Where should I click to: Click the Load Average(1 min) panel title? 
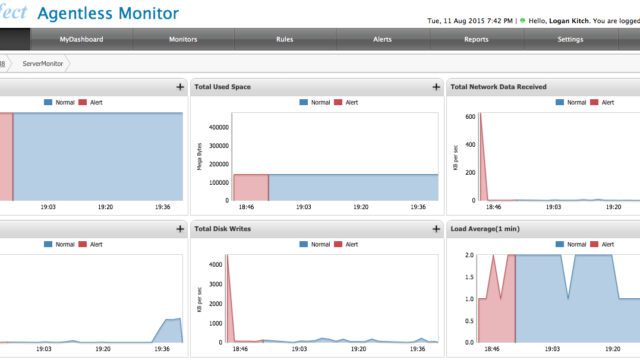[x=485, y=229]
